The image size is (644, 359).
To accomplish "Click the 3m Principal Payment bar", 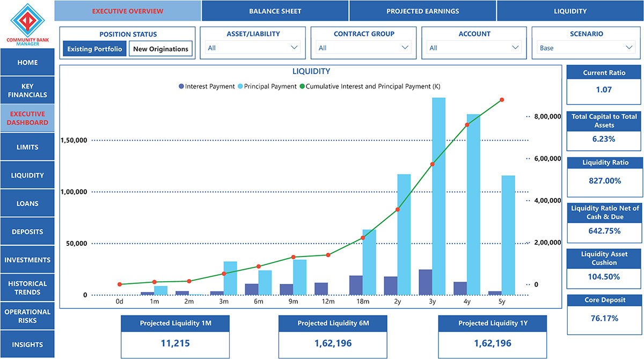I will pyautogui.click(x=230, y=278).
